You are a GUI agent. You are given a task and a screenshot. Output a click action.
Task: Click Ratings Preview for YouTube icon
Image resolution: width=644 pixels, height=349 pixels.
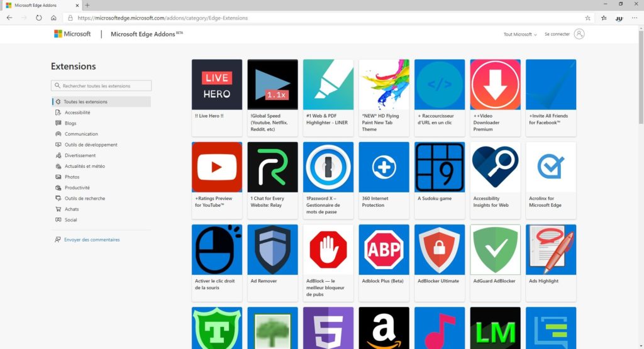point(217,167)
